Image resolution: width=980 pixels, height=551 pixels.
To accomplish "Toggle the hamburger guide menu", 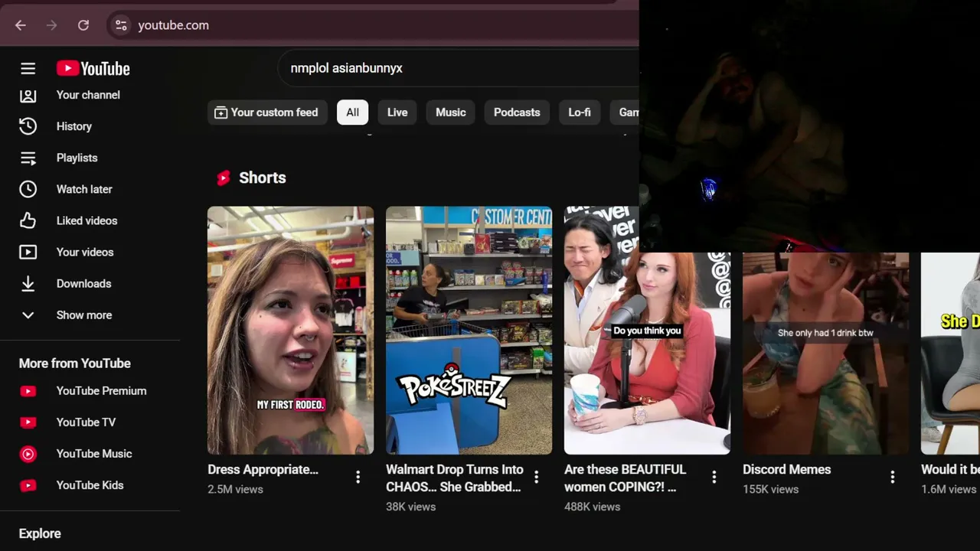I will coord(28,69).
